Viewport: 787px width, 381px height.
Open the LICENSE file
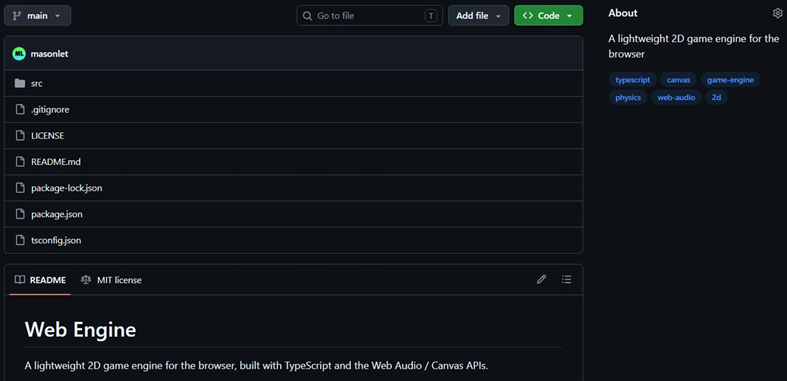(x=47, y=136)
